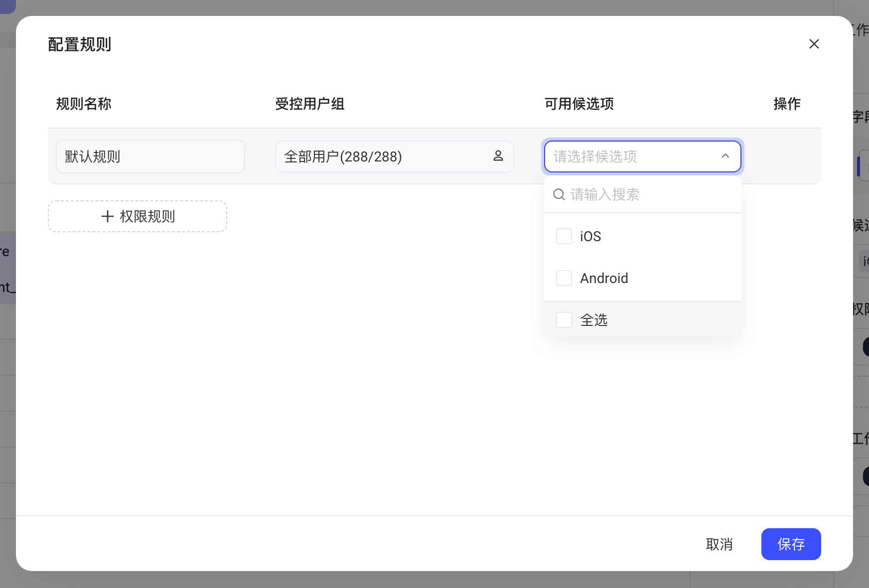Click the search magnifier icon in dropdown
Viewport: 869px width, 588px height.
point(559,194)
